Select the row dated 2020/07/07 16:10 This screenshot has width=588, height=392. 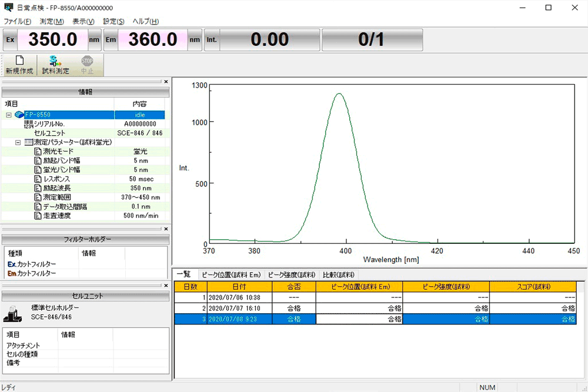click(x=234, y=308)
